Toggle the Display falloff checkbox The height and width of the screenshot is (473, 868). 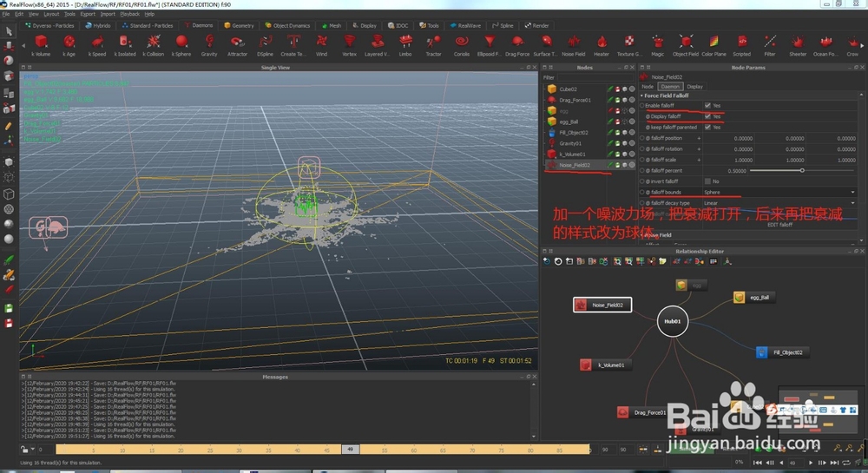tap(707, 116)
